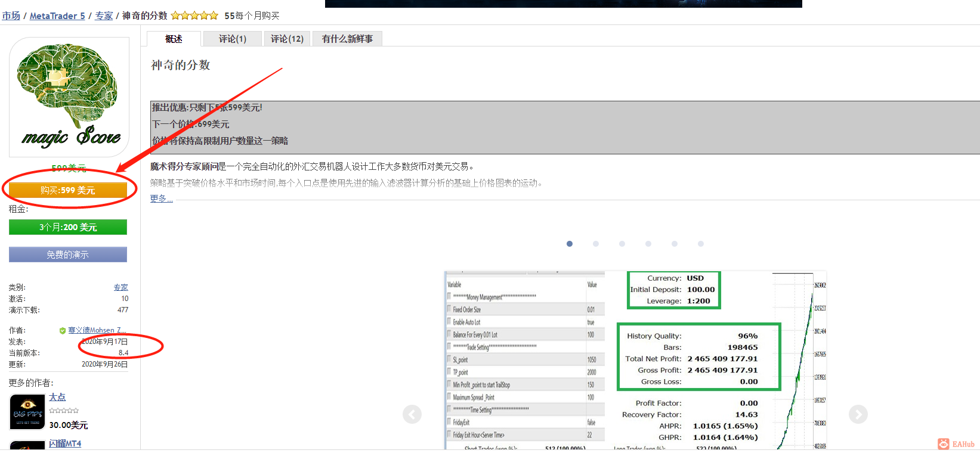Click the publish date 2020年9月17日

(x=105, y=342)
